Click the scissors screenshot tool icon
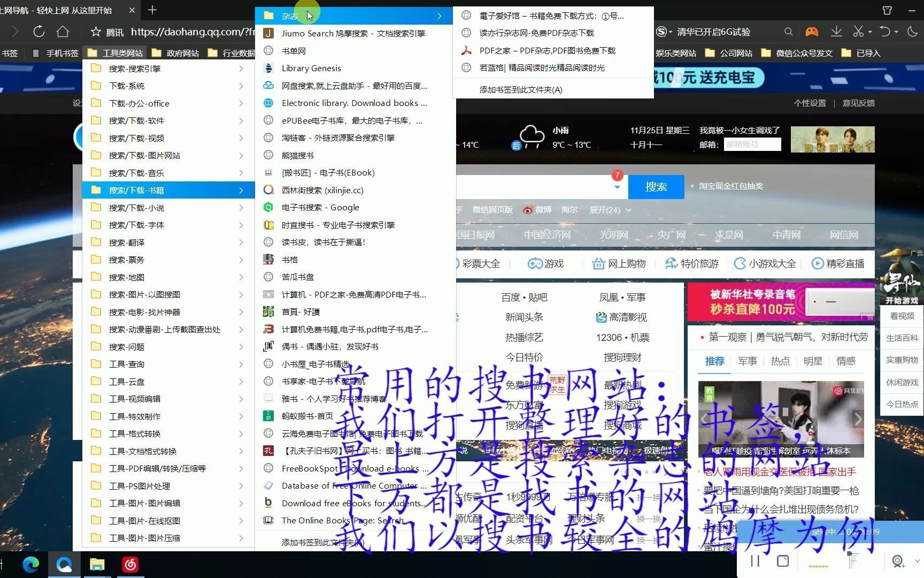Viewport: 924px width, 578px height. [858, 32]
